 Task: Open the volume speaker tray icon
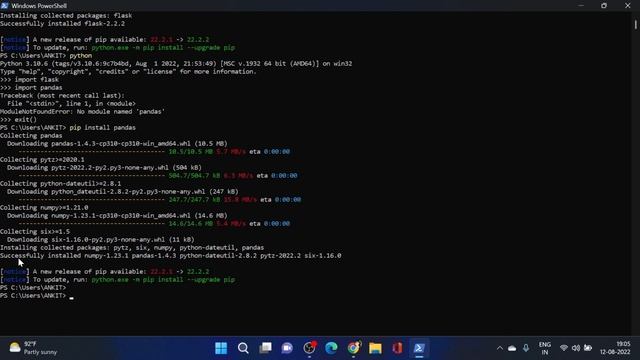(576, 348)
